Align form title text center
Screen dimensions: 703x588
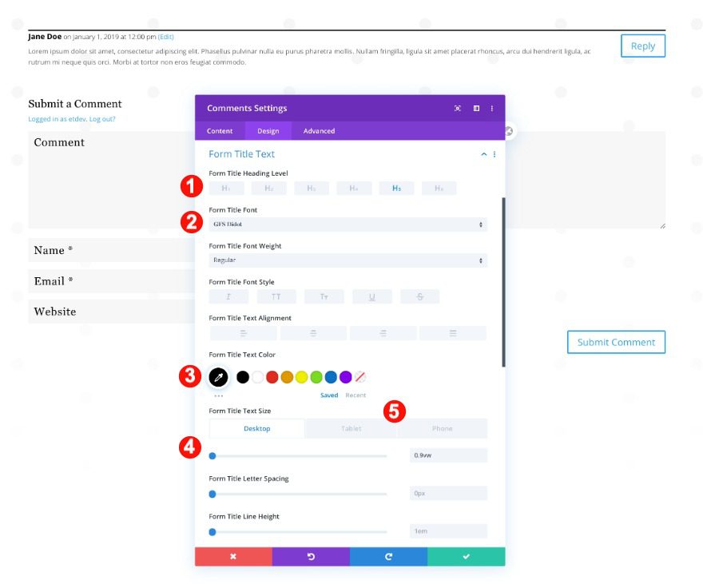click(x=313, y=333)
